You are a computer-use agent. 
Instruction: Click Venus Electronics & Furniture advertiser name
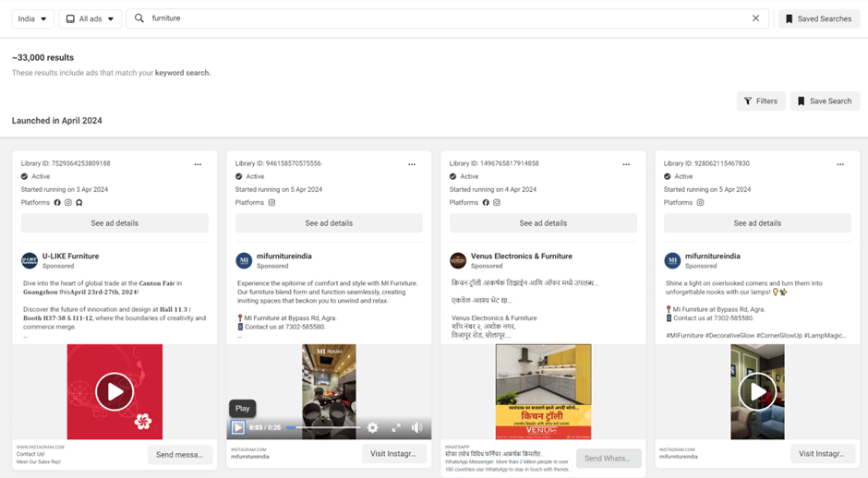point(522,257)
